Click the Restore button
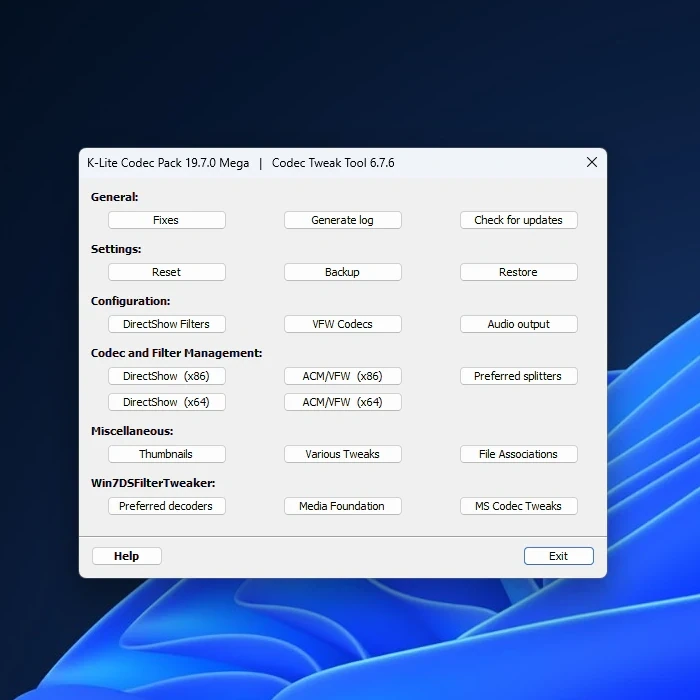Viewport: 700px width, 700px height. point(518,272)
